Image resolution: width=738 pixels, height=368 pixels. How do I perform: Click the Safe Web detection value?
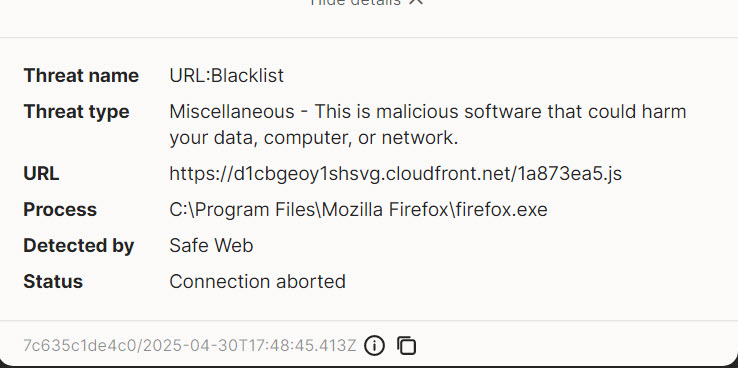tap(211, 246)
